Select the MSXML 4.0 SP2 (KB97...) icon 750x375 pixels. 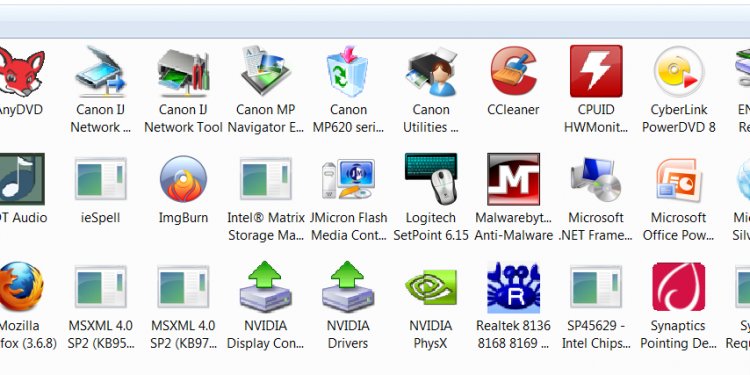[183, 287]
